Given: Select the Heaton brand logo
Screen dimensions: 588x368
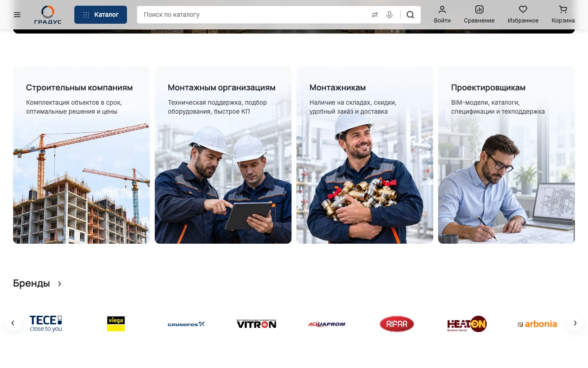Looking at the screenshot, I should 467,324.
